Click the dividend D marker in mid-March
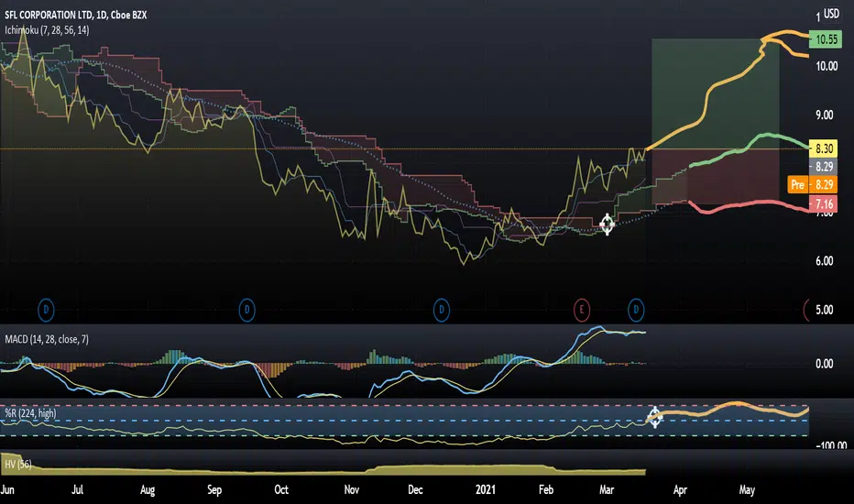Screen dimensions: 854x504 636,310
